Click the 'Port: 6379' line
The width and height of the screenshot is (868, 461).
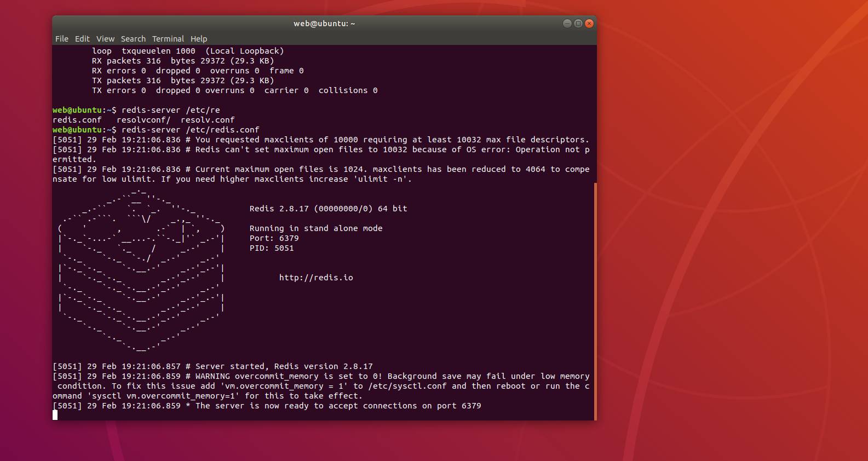click(274, 238)
